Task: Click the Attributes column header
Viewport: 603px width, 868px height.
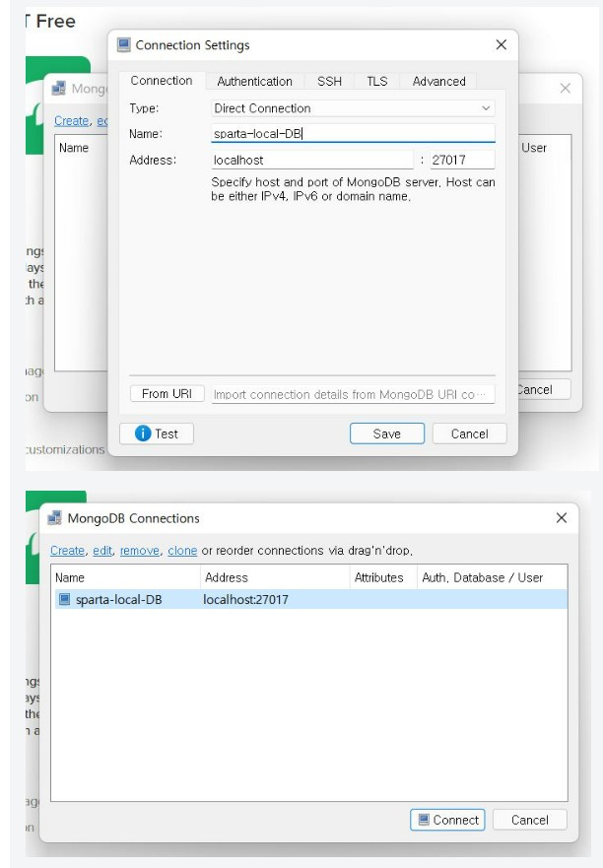Action: 383,577
